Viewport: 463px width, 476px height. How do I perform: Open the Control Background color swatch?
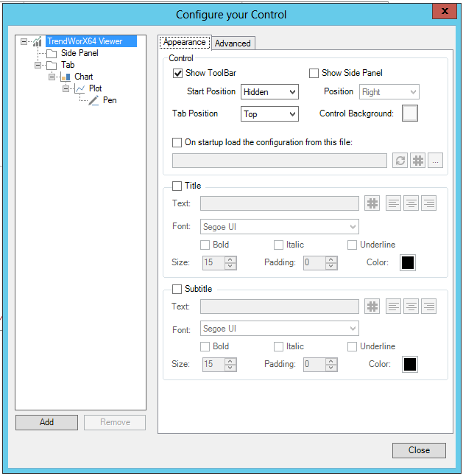pyautogui.click(x=409, y=113)
